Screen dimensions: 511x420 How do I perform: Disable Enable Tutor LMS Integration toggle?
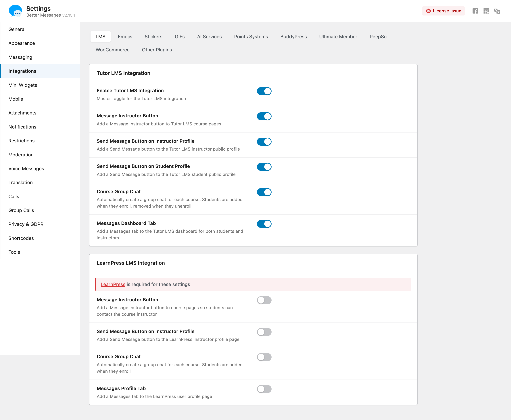(x=264, y=91)
